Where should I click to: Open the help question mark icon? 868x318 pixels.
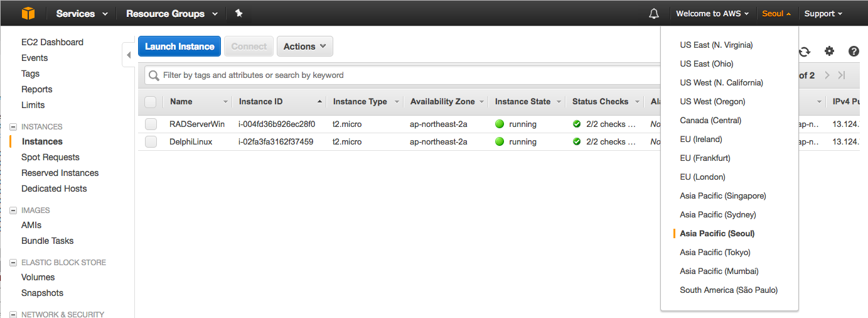854,52
